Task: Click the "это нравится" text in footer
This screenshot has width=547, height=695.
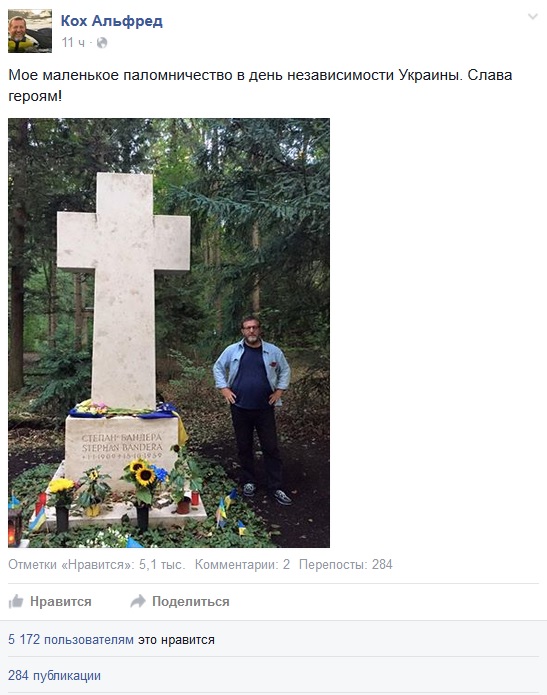Action: pyautogui.click(x=176, y=640)
